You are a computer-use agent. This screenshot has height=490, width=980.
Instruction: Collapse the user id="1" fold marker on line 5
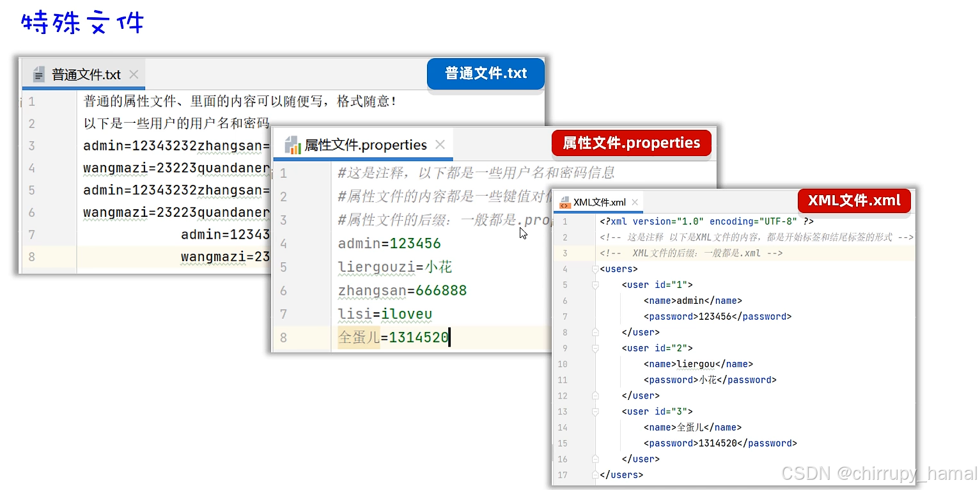[595, 285]
